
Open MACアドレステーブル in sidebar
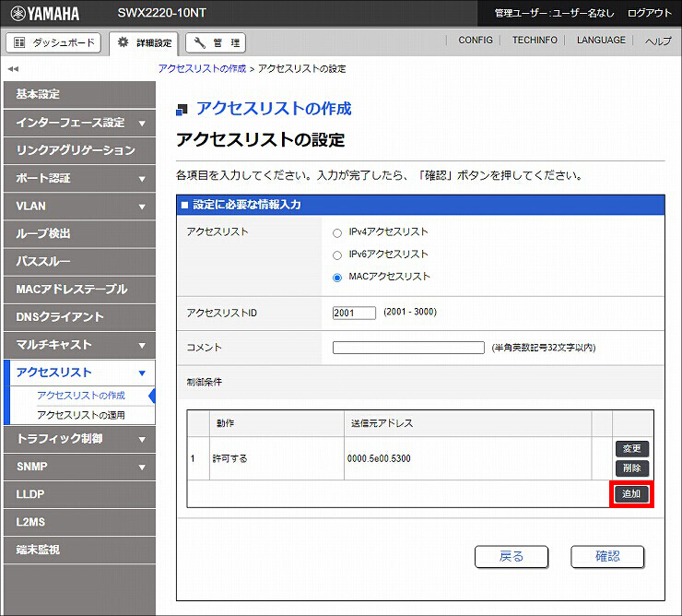pyautogui.click(x=79, y=290)
